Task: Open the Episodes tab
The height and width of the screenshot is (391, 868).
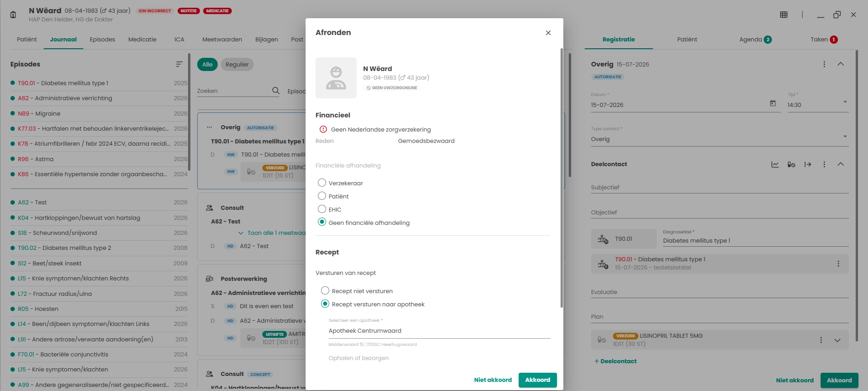Action: pos(102,40)
